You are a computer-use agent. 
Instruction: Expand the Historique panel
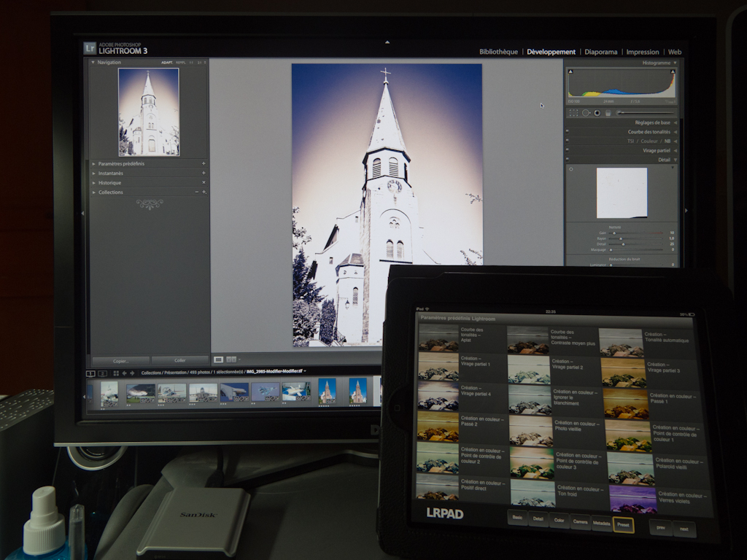tap(93, 182)
